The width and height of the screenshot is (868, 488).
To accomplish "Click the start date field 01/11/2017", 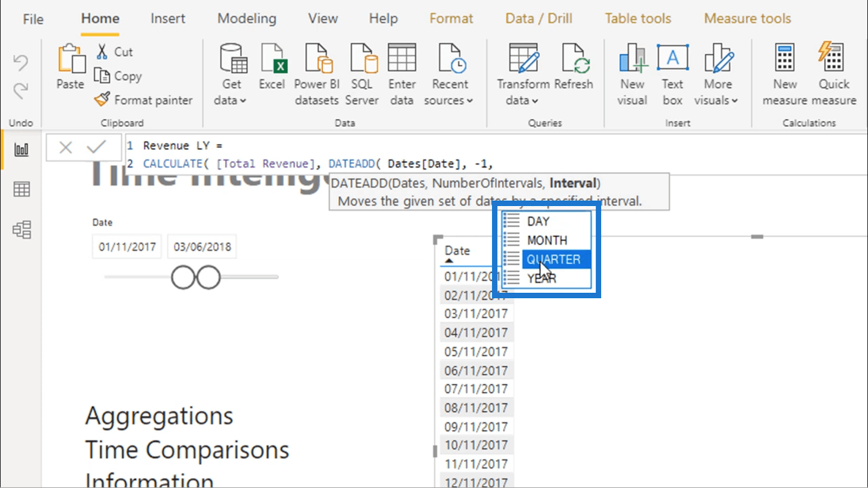I will click(127, 247).
